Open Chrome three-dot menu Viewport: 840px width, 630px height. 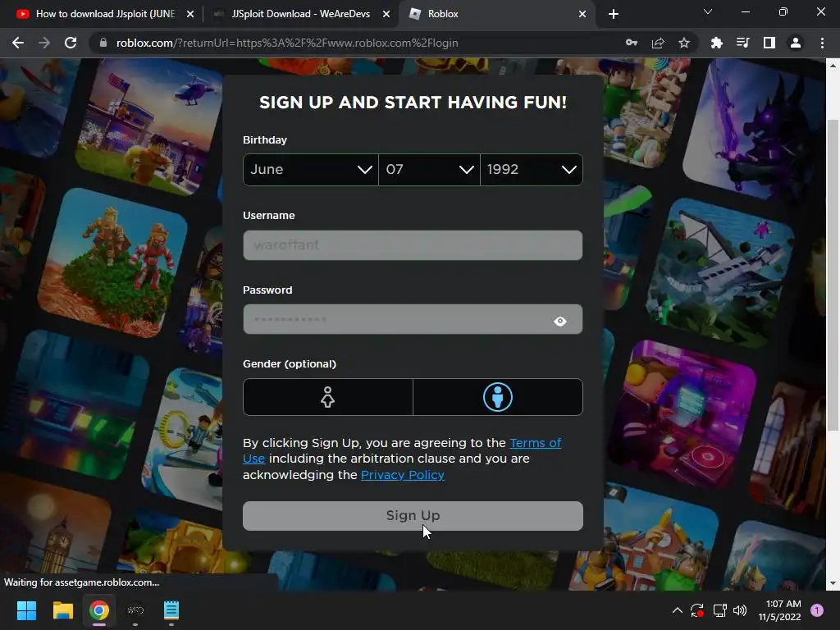tap(822, 43)
